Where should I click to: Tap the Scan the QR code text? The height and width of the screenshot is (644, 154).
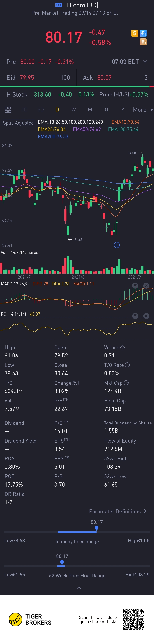[x=98, y=619]
